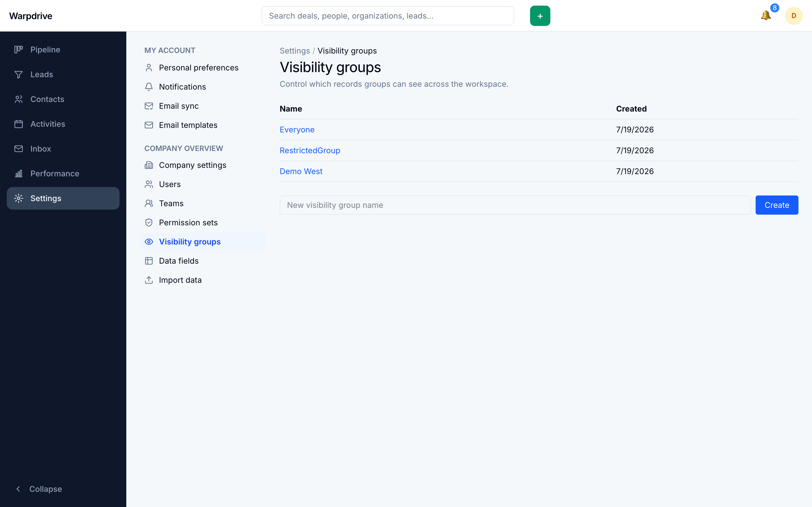
Task: Focus the new visibility group name field
Action: point(515,205)
